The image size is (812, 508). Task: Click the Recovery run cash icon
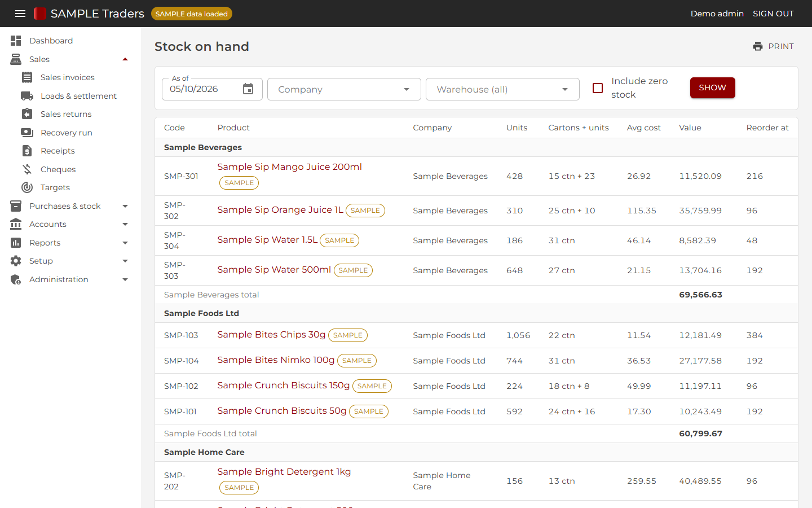coord(27,133)
